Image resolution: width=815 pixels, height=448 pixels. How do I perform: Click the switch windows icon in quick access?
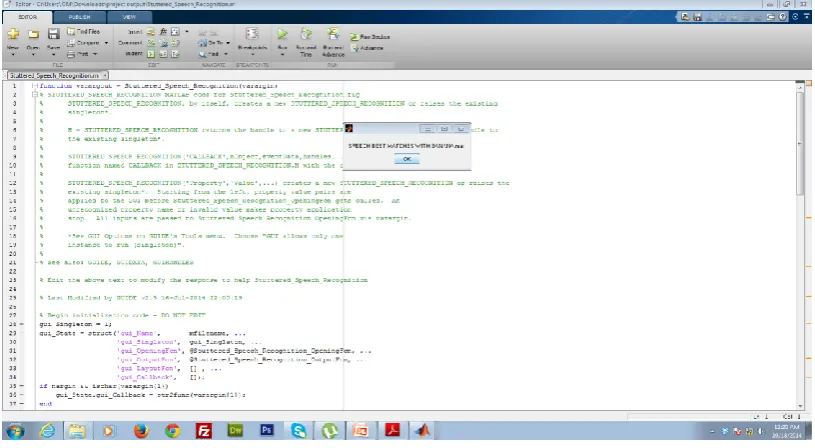[x=770, y=17]
